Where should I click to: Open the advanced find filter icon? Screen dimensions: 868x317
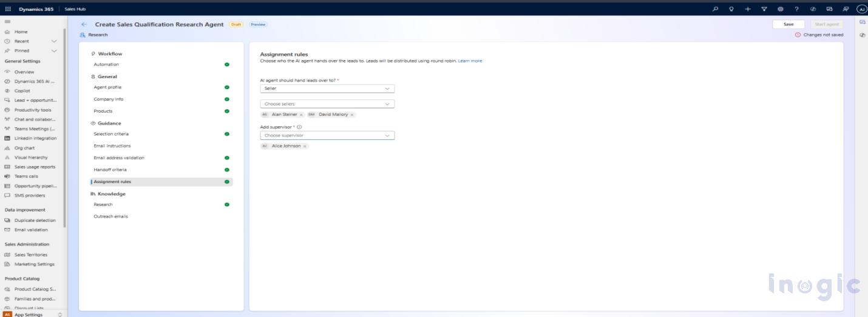[x=764, y=9]
